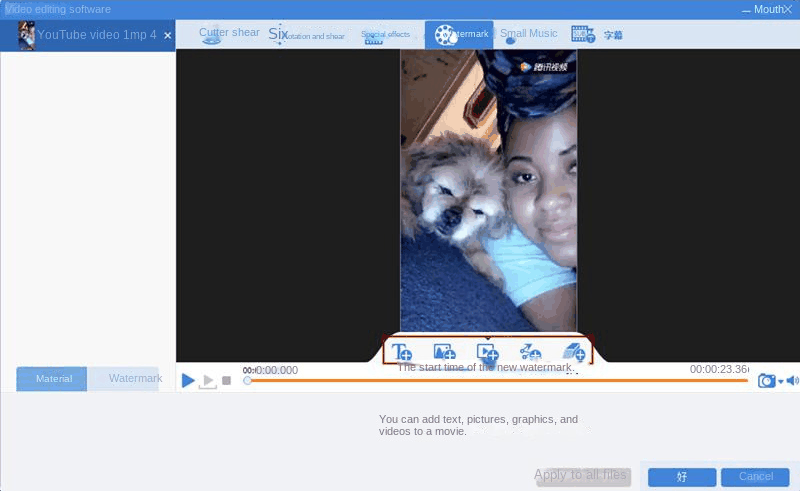Switch to the Special effects tab
The image size is (800, 491).
pos(385,35)
